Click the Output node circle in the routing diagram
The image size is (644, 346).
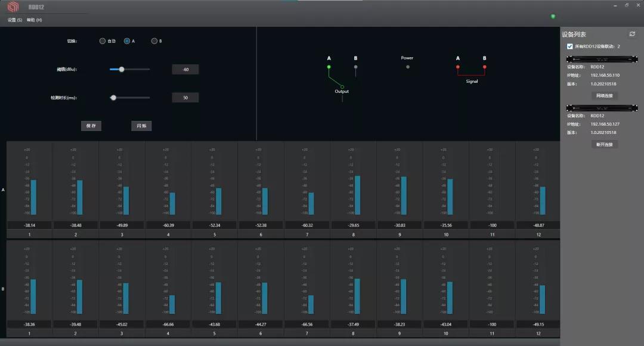click(342, 87)
